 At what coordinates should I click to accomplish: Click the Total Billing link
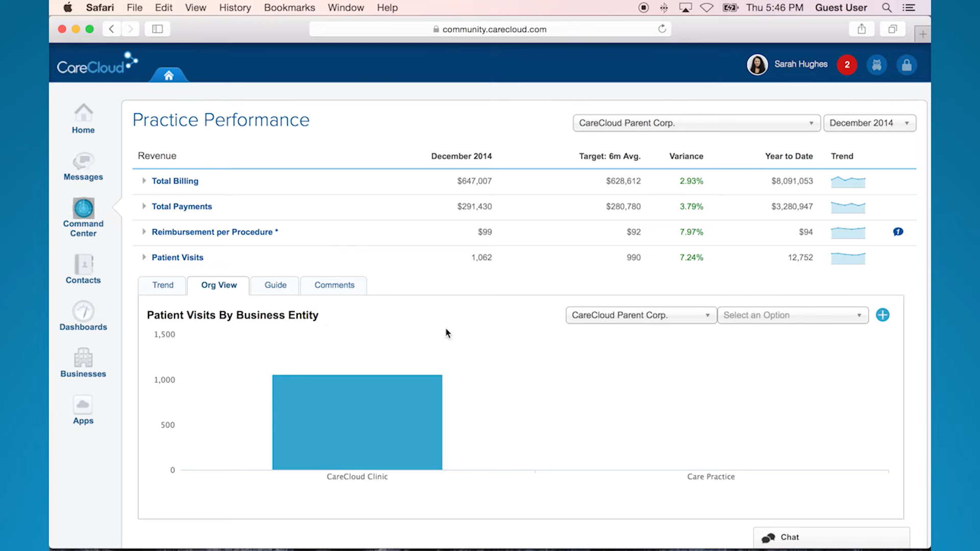175,181
